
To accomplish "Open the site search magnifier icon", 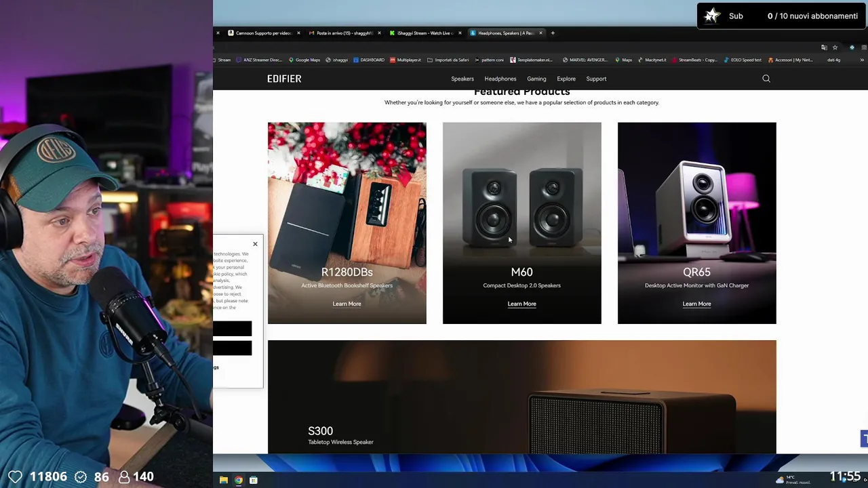I will [x=766, y=79].
